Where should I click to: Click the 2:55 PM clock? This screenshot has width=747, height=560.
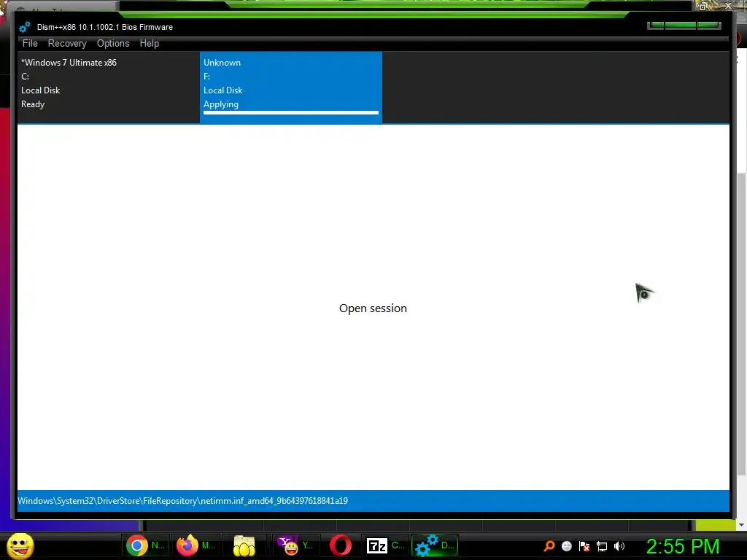point(682,546)
